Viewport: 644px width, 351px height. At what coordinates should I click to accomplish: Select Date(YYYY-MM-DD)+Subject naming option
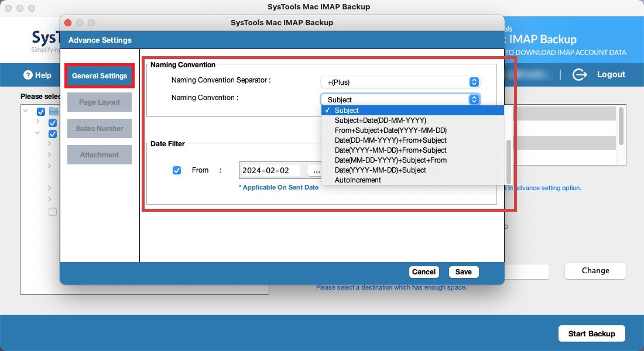point(412,170)
